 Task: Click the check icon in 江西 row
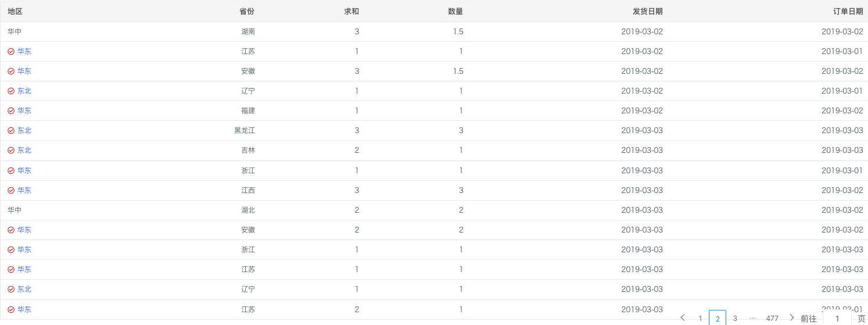click(x=11, y=191)
